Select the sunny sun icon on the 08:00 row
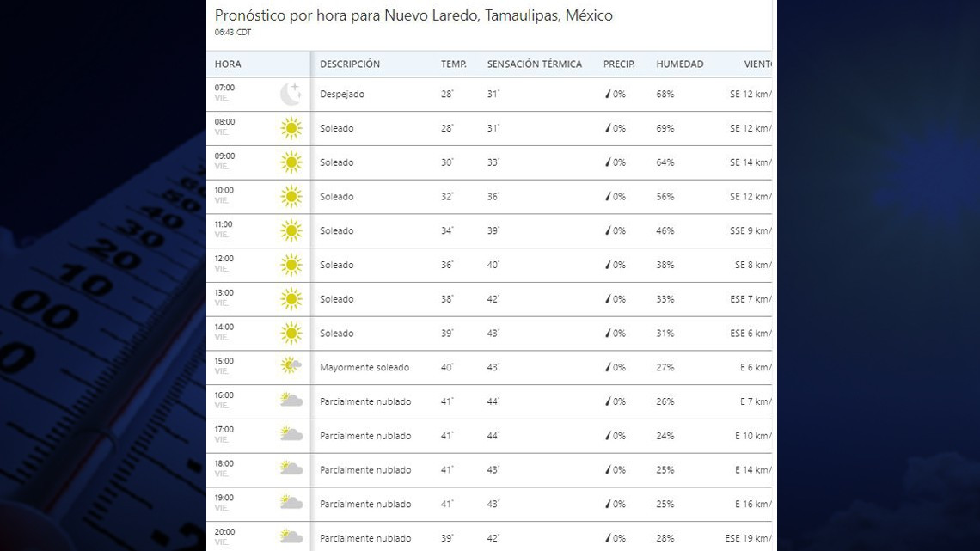Image resolution: width=980 pixels, height=551 pixels. coord(291,127)
